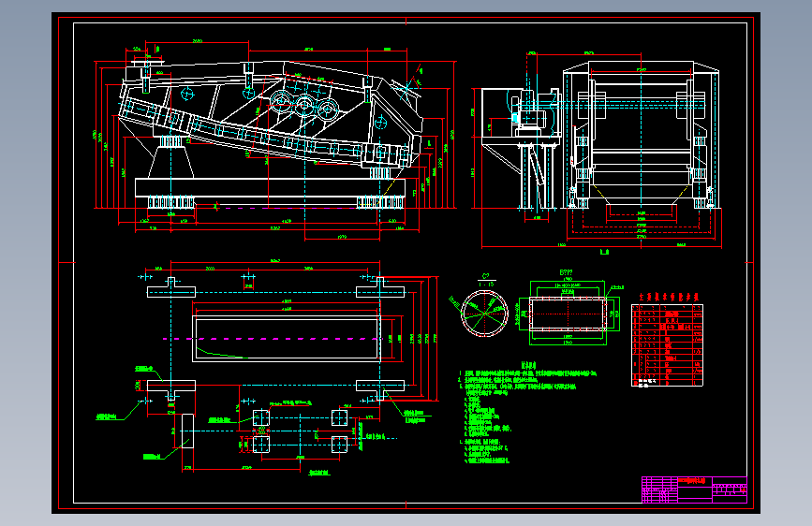Select the green-dimensioned rectangular flange detail
Viewport: 812px width, 526px height.
click(568, 314)
